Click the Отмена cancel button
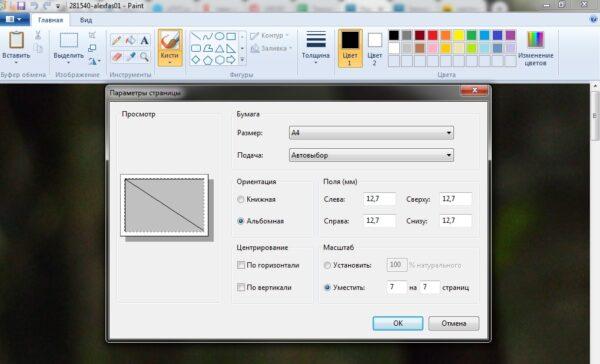The height and width of the screenshot is (364, 600). [454, 323]
